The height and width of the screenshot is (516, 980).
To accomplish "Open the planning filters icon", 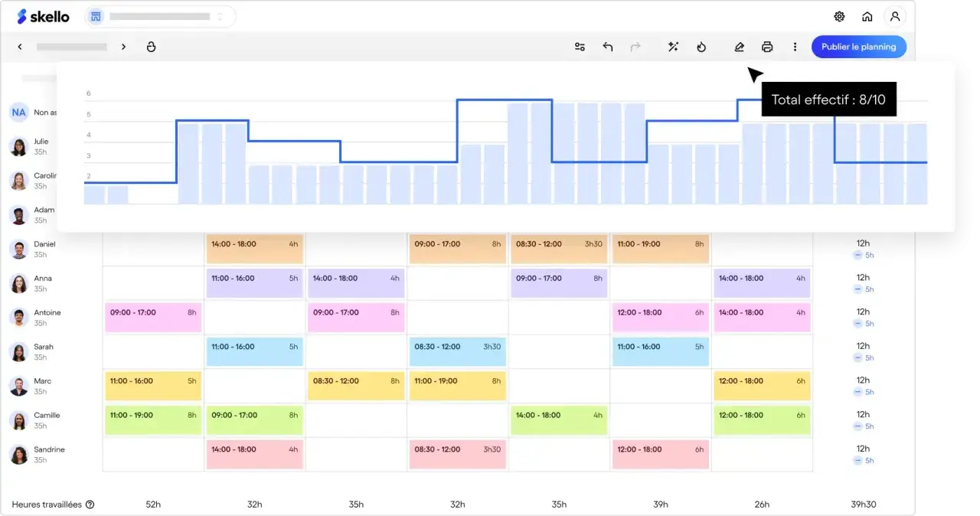I will click(x=580, y=47).
